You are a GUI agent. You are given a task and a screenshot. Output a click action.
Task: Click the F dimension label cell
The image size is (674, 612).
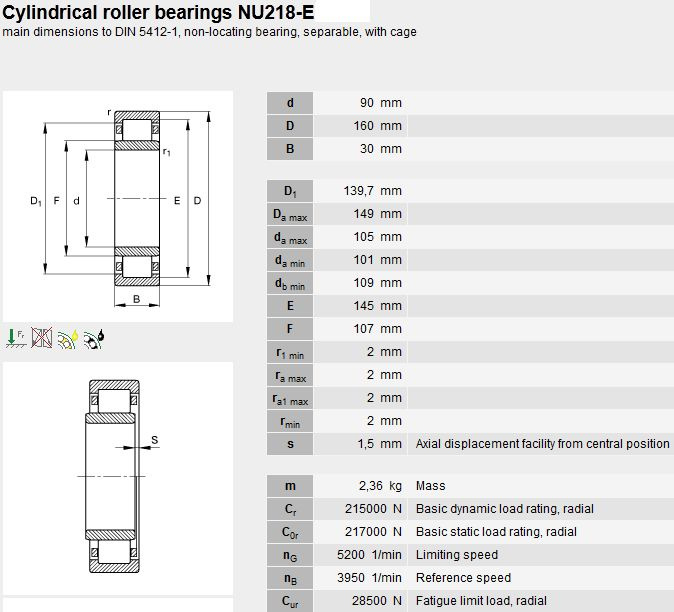tap(290, 329)
